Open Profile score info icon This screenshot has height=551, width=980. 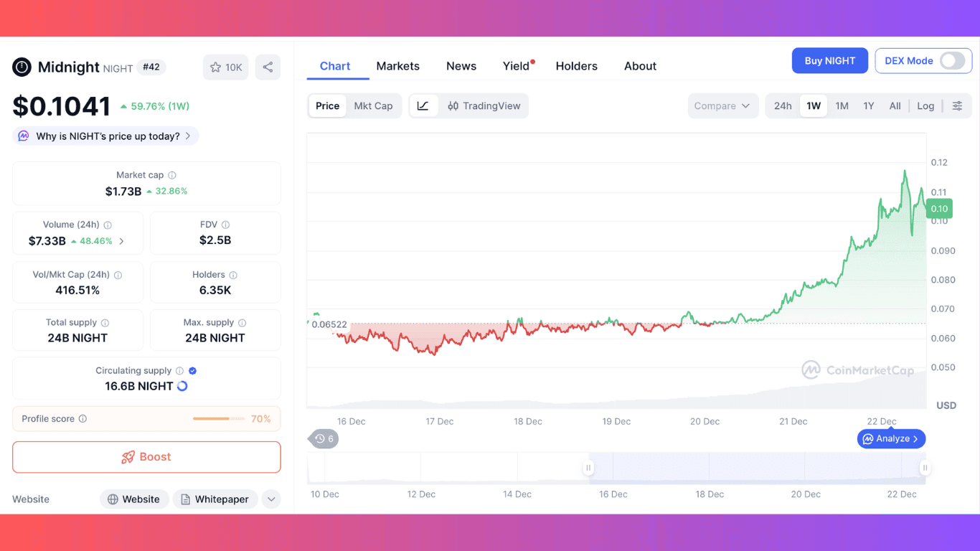[x=83, y=419]
